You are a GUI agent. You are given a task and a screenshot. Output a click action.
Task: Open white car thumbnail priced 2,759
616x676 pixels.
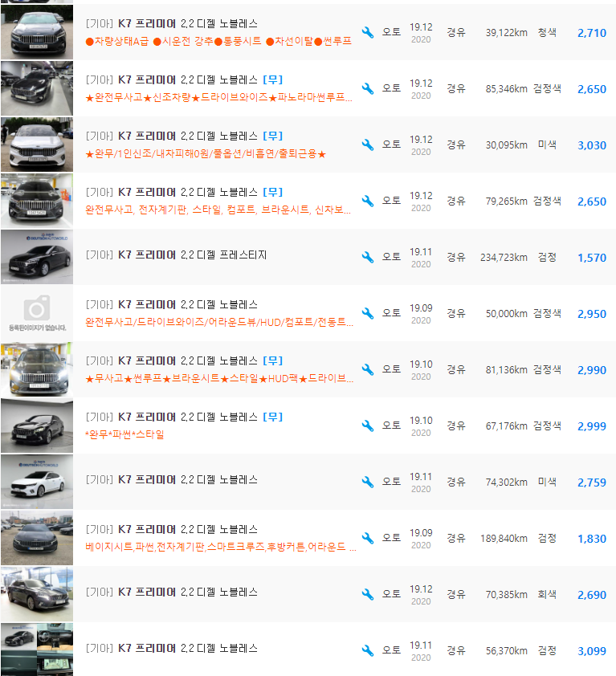coord(37,482)
